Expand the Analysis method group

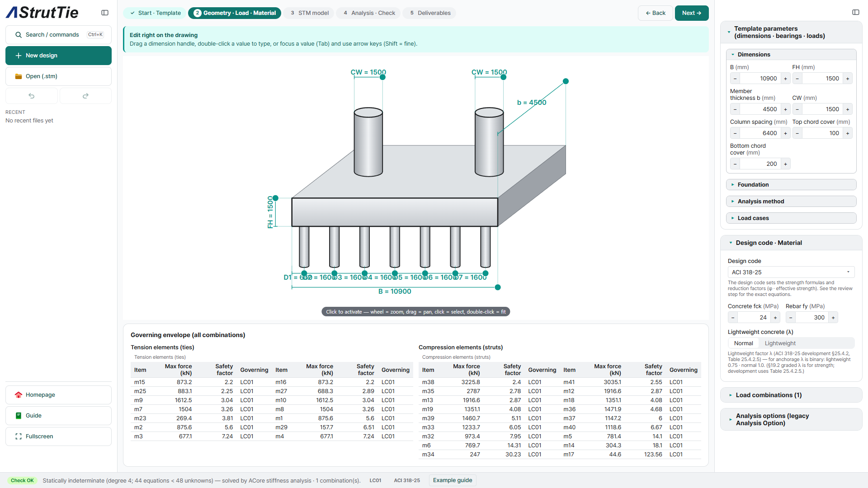[x=791, y=202]
